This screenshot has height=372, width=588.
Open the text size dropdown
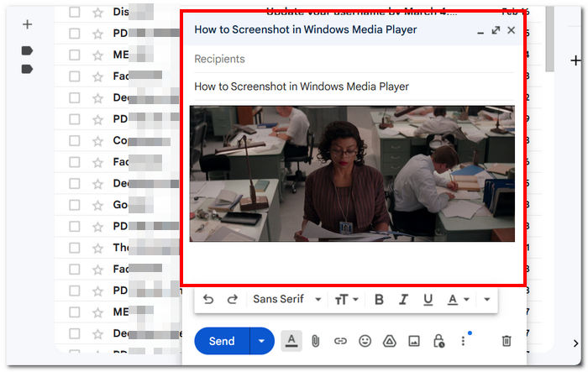(346, 299)
